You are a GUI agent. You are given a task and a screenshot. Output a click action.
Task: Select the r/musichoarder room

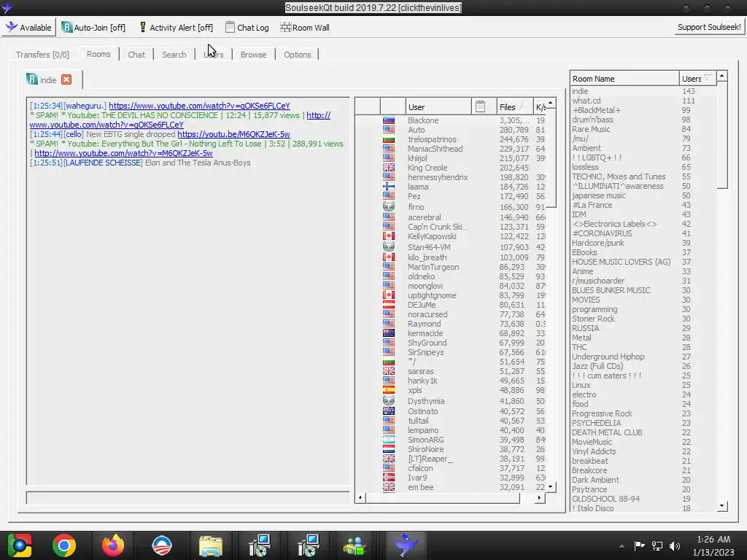point(598,281)
